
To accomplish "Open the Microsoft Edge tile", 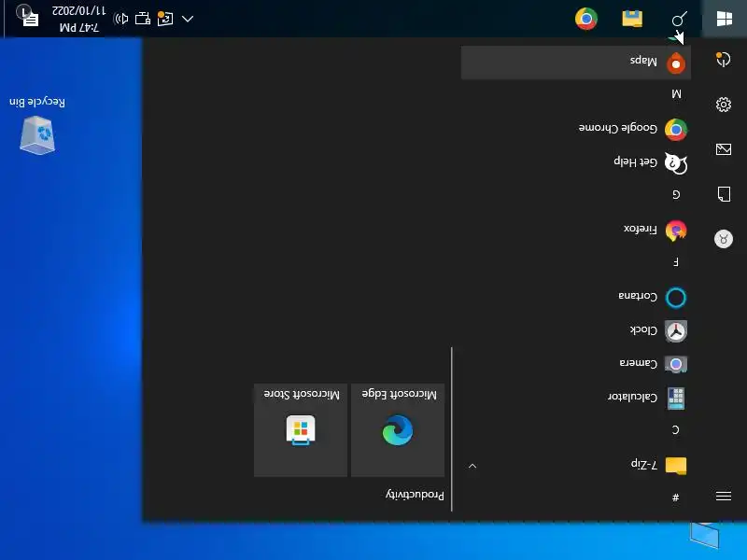I will click(x=398, y=430).
